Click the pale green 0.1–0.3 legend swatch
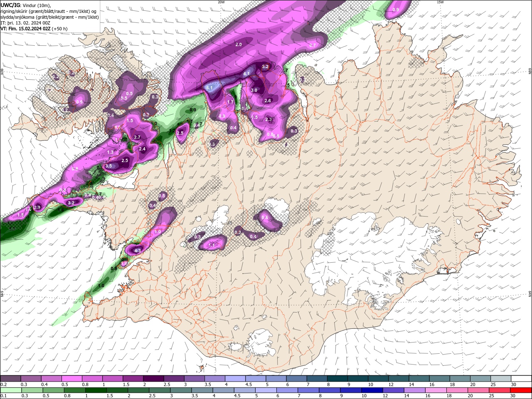Viewport: 532px width, 399px height. pos(11,390)
